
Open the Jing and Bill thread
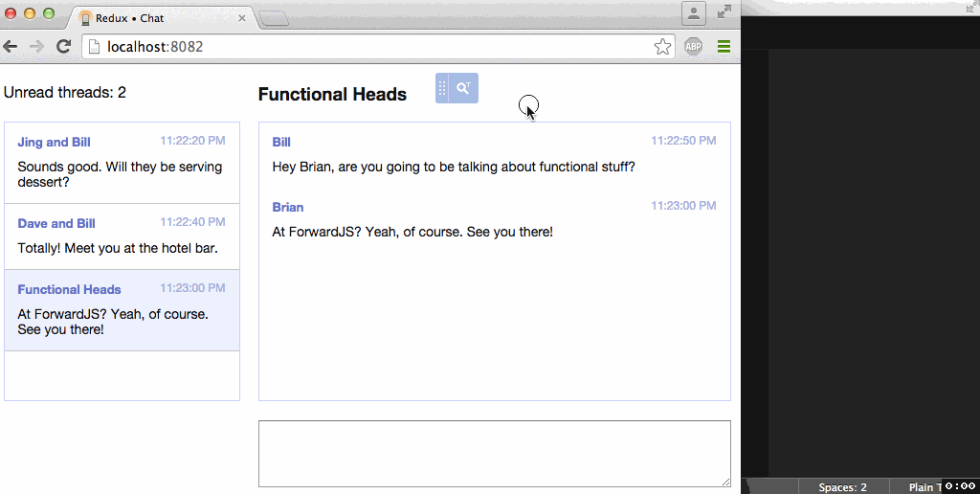tap(122, 163)
